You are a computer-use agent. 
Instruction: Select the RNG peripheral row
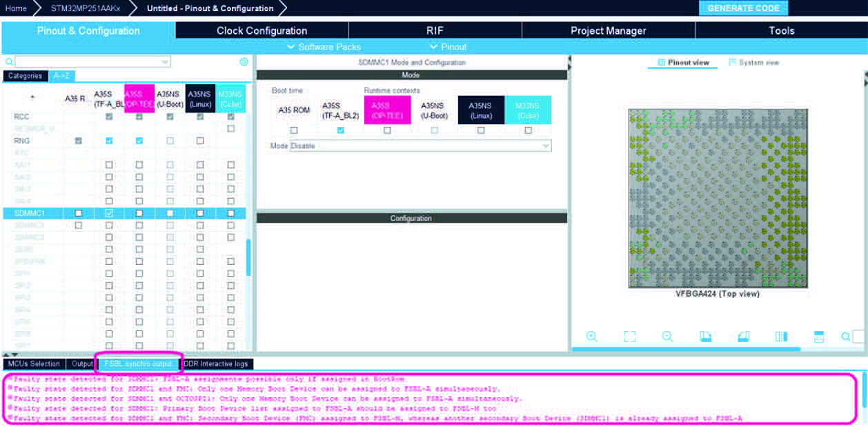124,141
